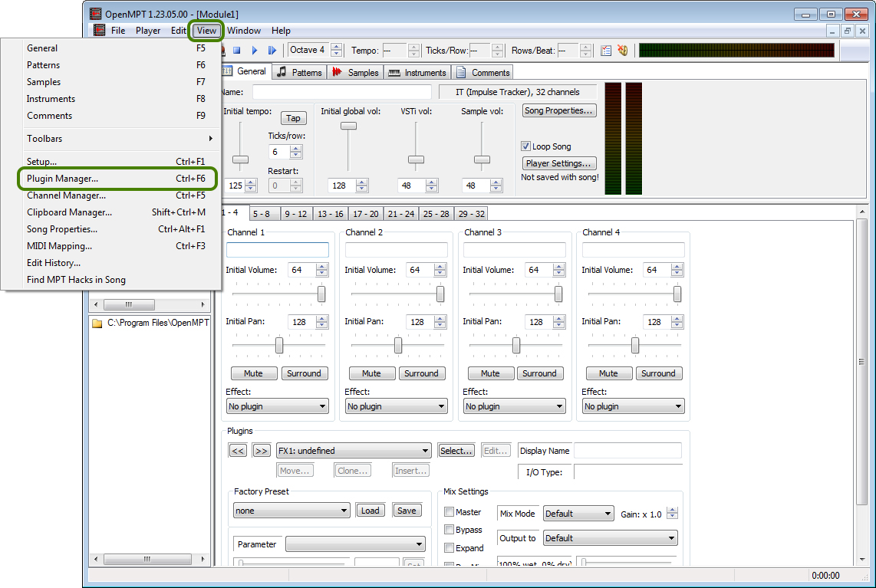This screenshot has height=588, width=876.
Task: Click the Load preset button
Action: pos(370,511)
